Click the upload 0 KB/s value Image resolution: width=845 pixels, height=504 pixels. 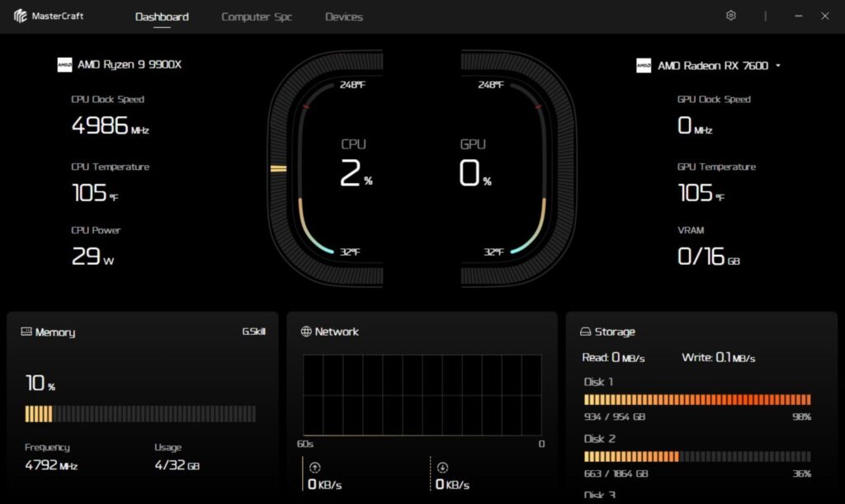pyautogui.click(x=324, y=485)
